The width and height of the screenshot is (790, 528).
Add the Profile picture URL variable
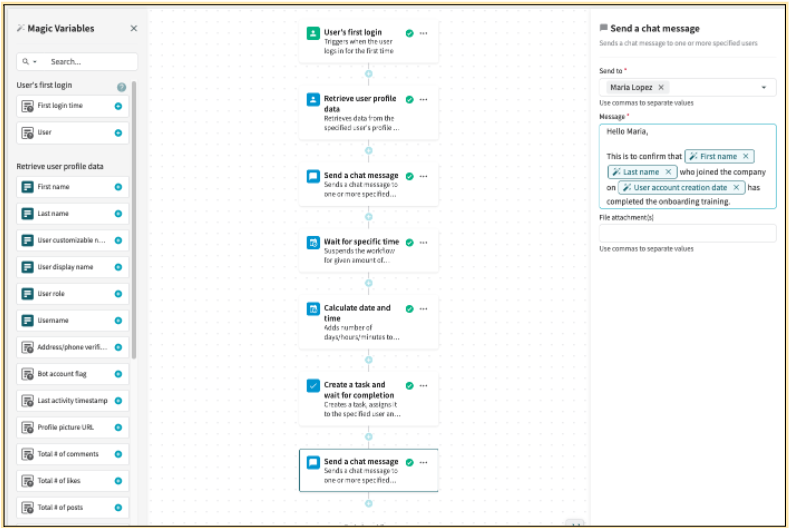click(x=118, y=427)
